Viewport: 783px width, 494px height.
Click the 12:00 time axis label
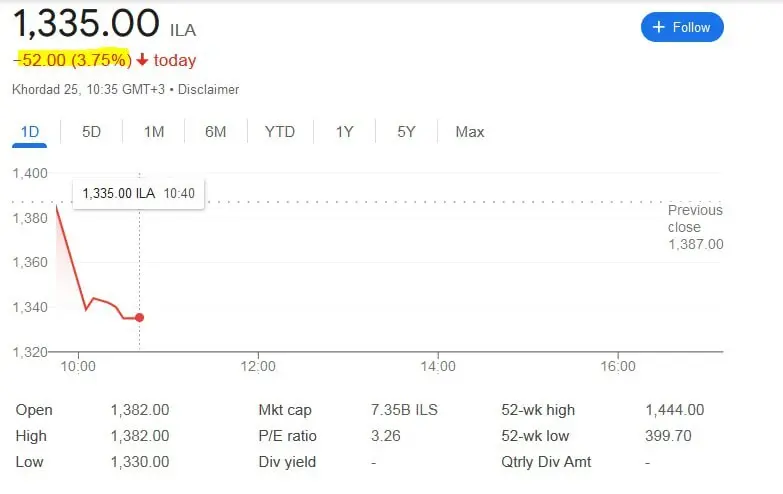click(x=258, y=367)
